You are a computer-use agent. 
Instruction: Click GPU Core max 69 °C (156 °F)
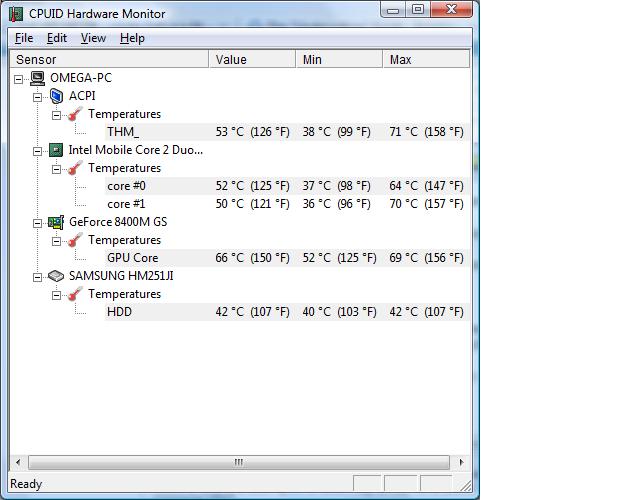(x=427, y=258)
